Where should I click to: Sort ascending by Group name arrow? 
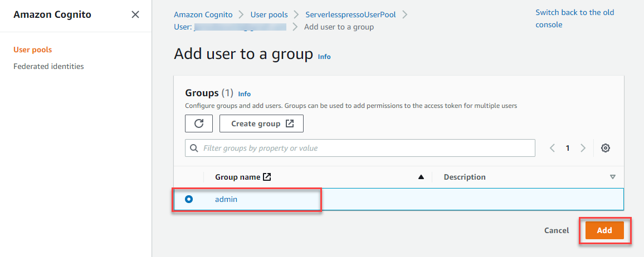[421, 177]
